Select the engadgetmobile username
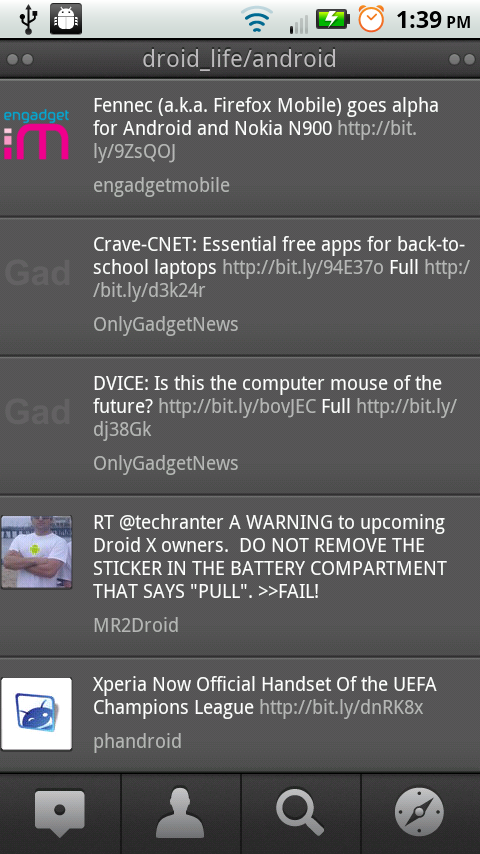The height and width of the screenshot is (854, 480). [x=161, y=186]
